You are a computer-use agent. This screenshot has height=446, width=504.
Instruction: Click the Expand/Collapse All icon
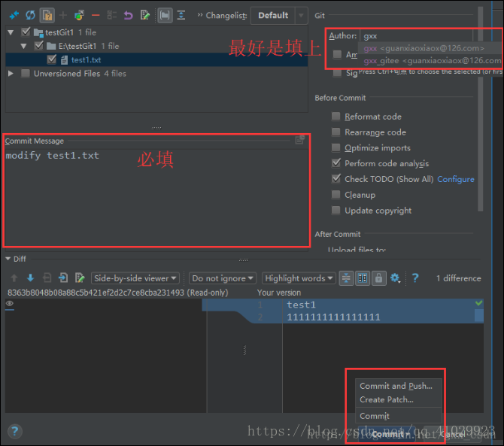click(181, 15)
